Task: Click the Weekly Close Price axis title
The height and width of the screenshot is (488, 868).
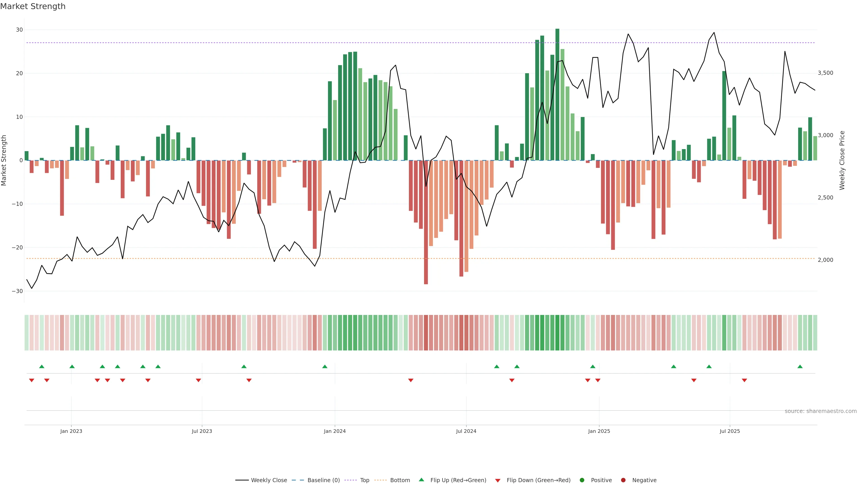Action: click(x=842, y=160)
